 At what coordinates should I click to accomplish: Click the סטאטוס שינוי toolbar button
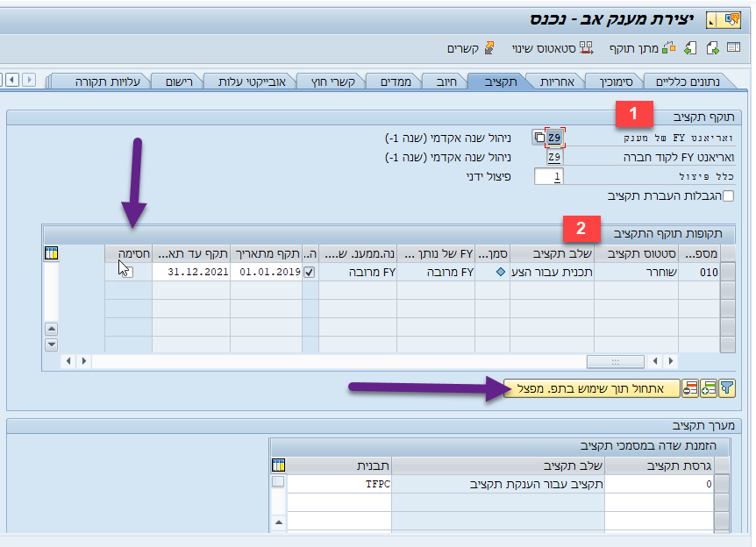pyautogui.click(x=553, y=48)
